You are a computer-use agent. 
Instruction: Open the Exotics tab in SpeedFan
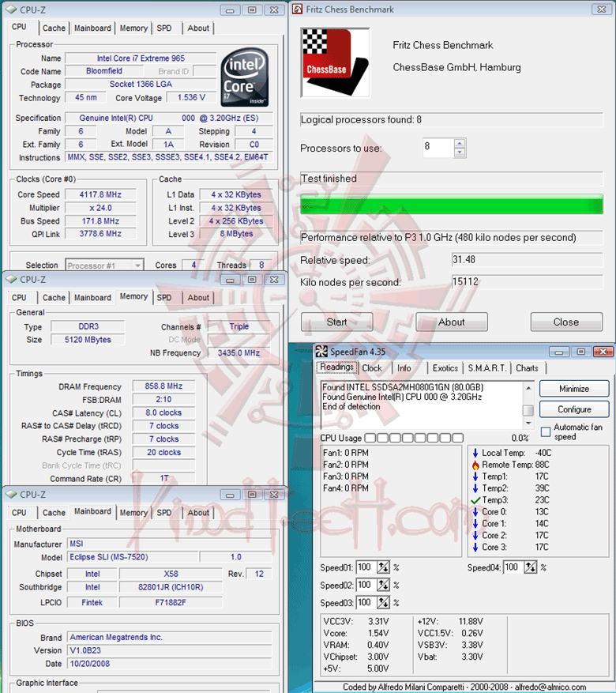445,368
